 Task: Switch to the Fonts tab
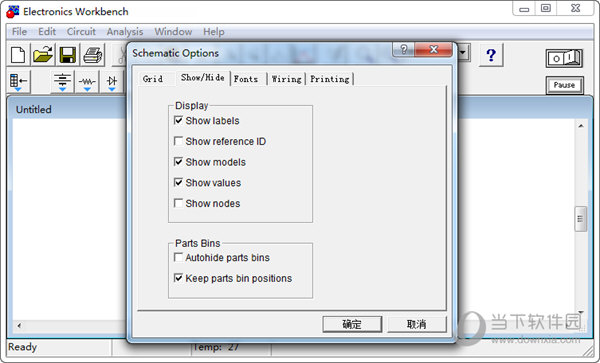click(x=246, y=79)
